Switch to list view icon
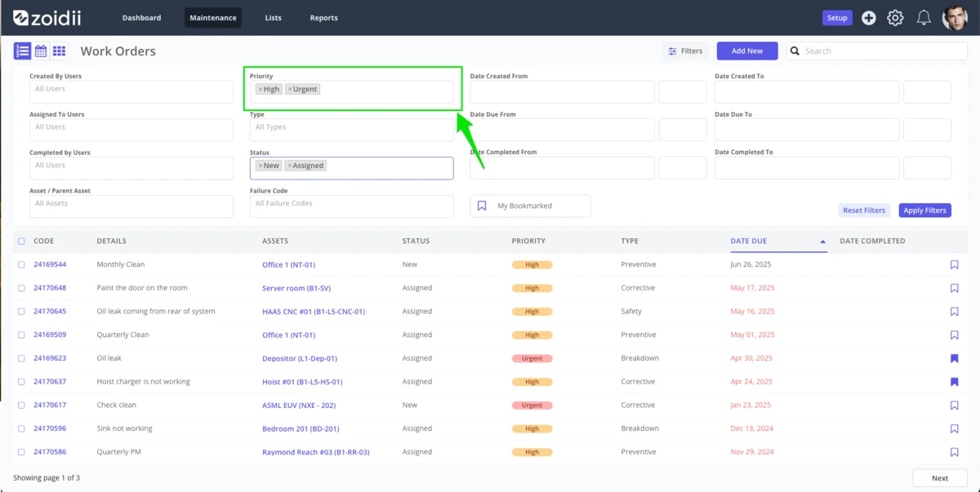980x492 pixels. tap(23, 51)
